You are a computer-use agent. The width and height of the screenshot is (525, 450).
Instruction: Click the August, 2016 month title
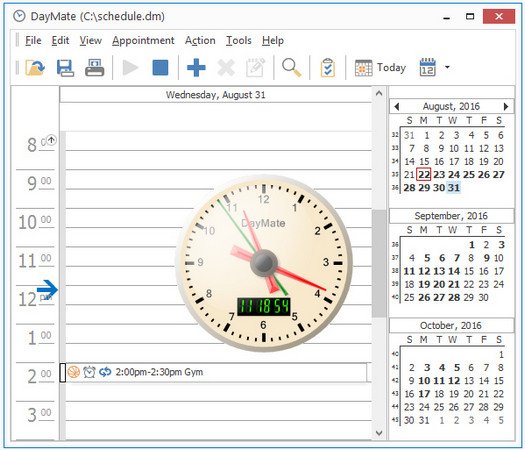(451, 106)
